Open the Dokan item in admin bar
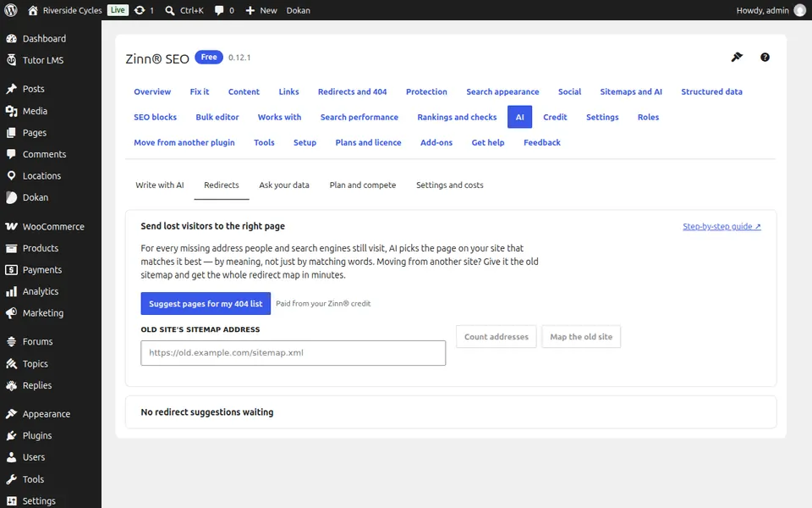Screen dimensions: 812x508 (x=299, y=10)
